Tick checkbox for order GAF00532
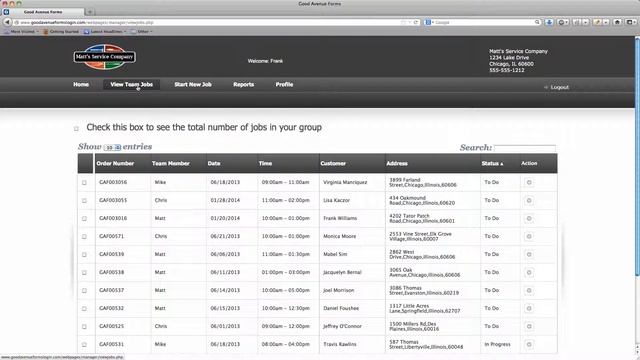 (x=84, y=308)
